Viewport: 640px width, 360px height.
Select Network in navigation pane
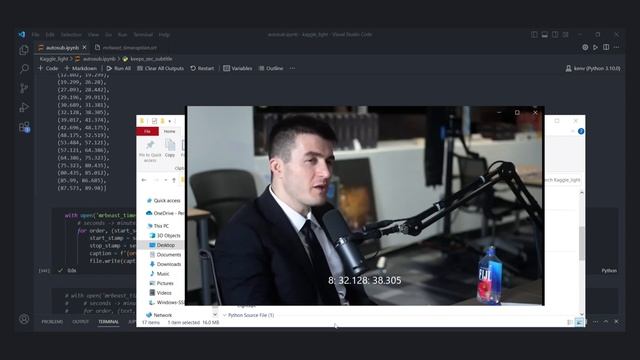click(159, 315)
